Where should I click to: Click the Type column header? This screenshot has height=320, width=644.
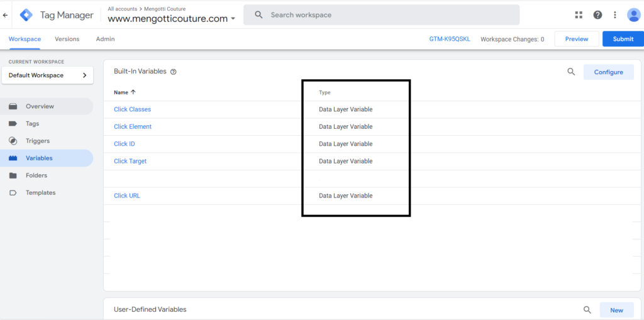click(325, 93)
